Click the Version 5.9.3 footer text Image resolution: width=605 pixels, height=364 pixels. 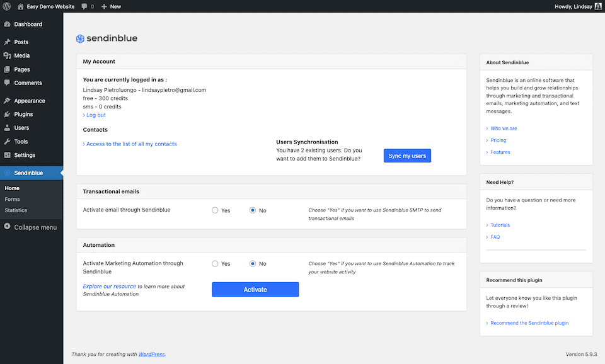pos(581,355)
